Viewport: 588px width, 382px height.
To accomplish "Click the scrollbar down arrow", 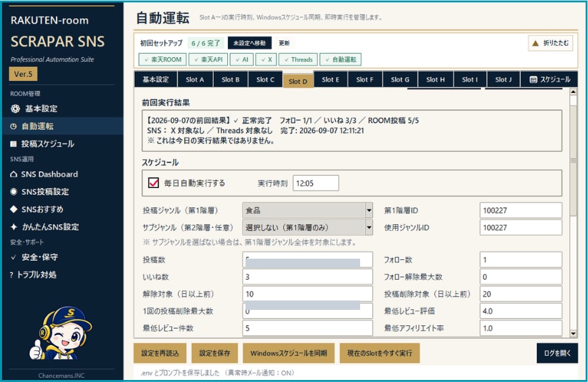I will [x=573, y=333].
